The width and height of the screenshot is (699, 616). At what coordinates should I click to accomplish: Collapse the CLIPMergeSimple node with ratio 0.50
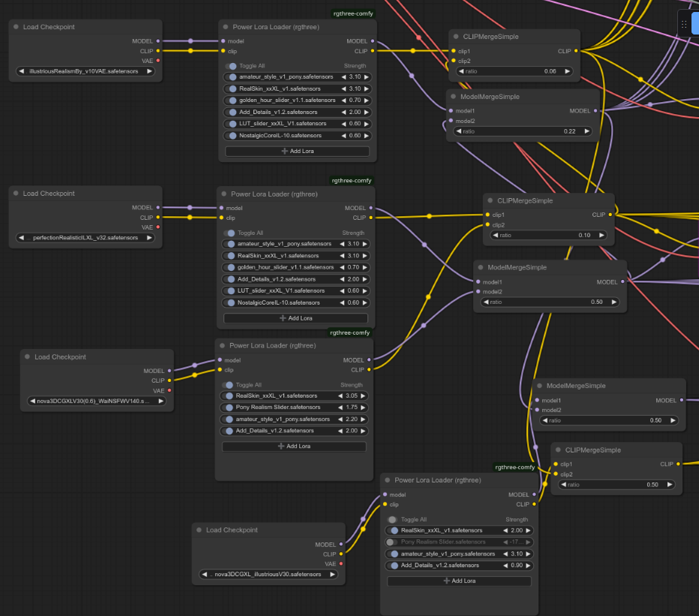558,449
